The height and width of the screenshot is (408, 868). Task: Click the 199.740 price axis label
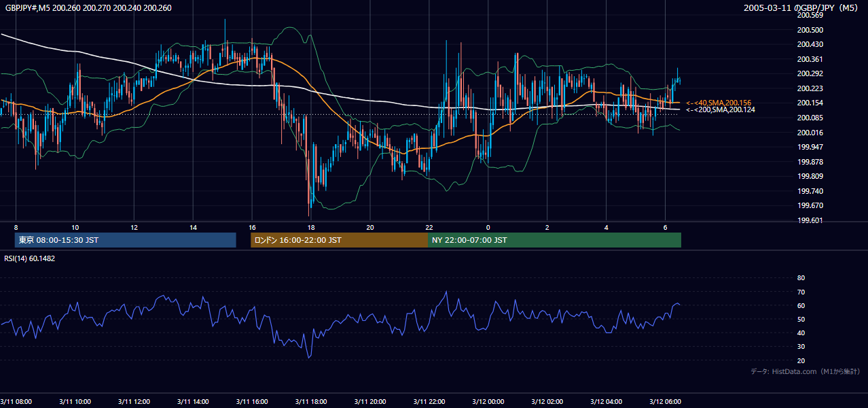click(x=810, y=191)
